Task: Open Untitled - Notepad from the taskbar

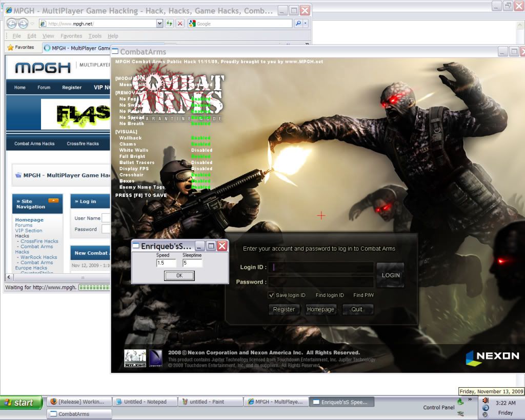Action: pyautogui.click(x=145, y=402)
